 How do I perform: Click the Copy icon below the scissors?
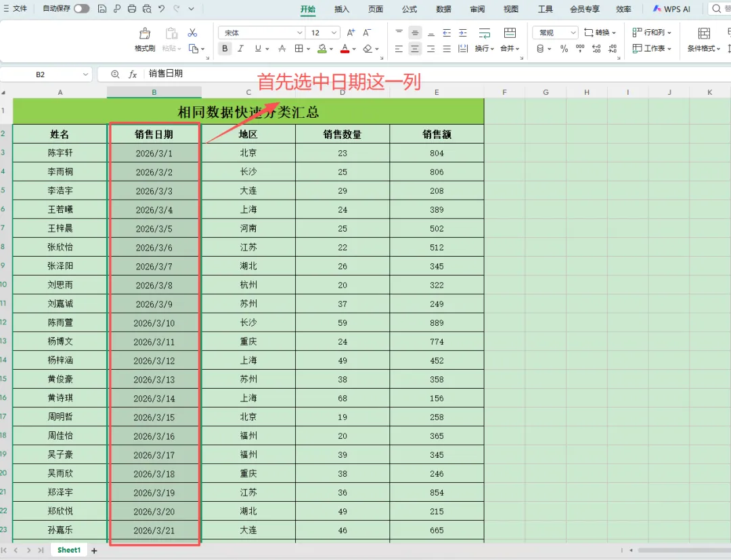point(193,49)
